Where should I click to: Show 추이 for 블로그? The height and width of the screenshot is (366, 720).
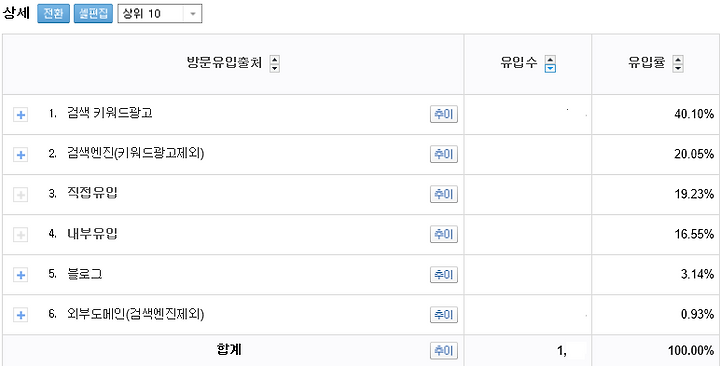444,275
